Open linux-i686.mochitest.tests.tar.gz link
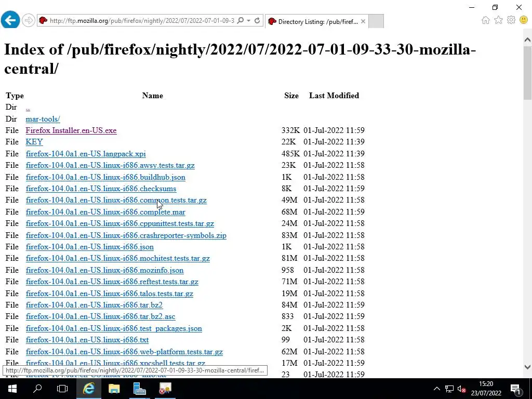Image resolution: width=532 pixels, height=399 pixels. (x=118, y=259)
